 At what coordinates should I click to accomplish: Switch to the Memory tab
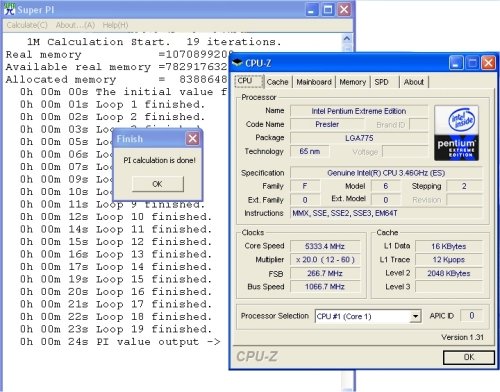pyautogui.click(x=353, y=82)
